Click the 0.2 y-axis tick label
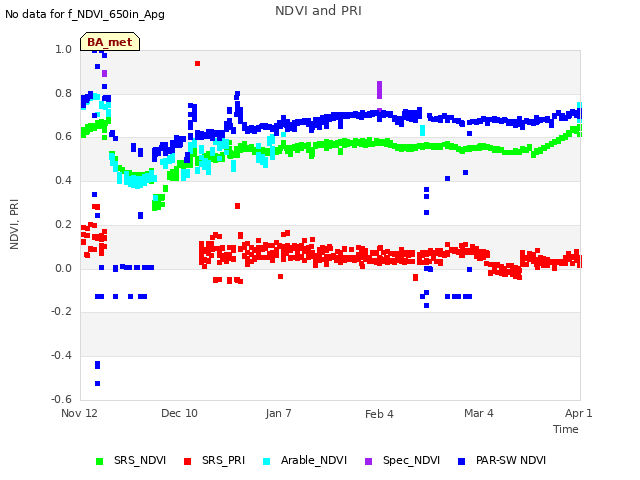Viewport: 640px width, 480px height. pos(63,224)
